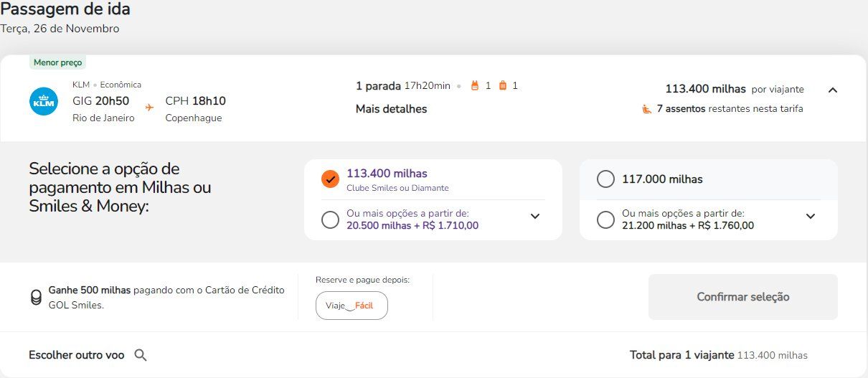Click the checked suitcase baggage icon

tap(502, 86)
